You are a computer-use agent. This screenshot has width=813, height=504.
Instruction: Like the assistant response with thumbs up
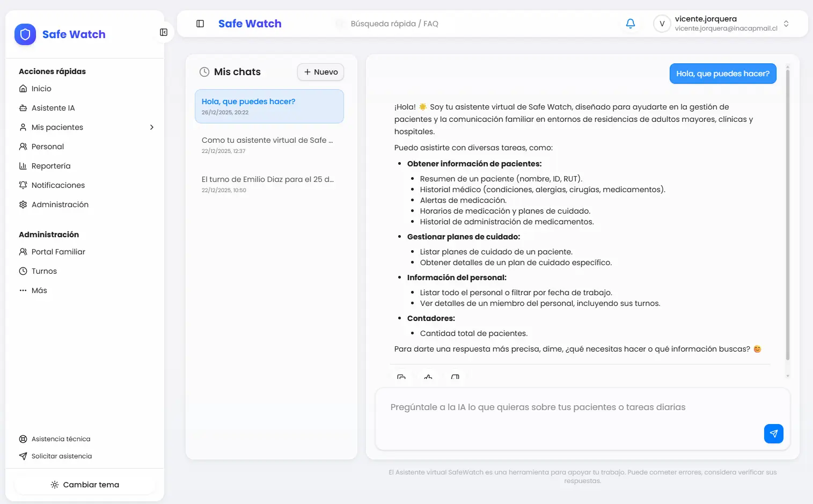[428, 377]
